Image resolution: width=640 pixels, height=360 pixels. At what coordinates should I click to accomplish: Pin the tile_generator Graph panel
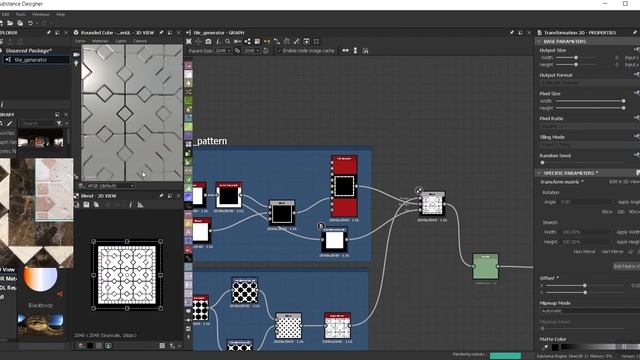pyautogui.click(x=512, y=32)
